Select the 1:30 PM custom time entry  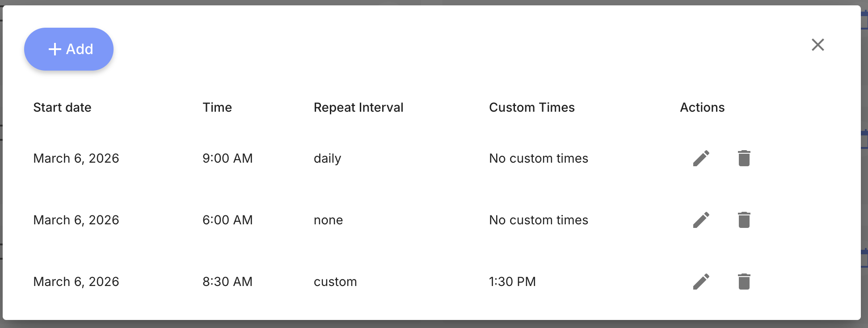[x=512, y=282]
